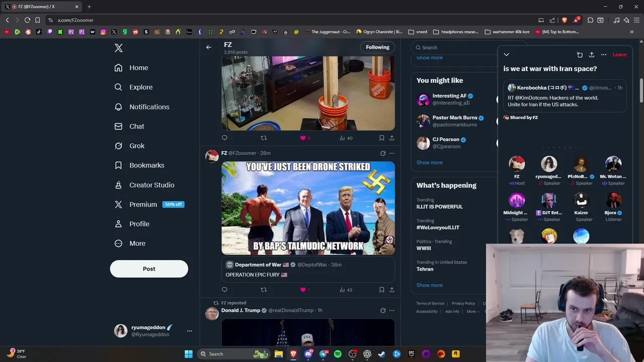This screenshot has height=362, width=644.
Task: Reply to the drone strike meme post
Action: 224,290
